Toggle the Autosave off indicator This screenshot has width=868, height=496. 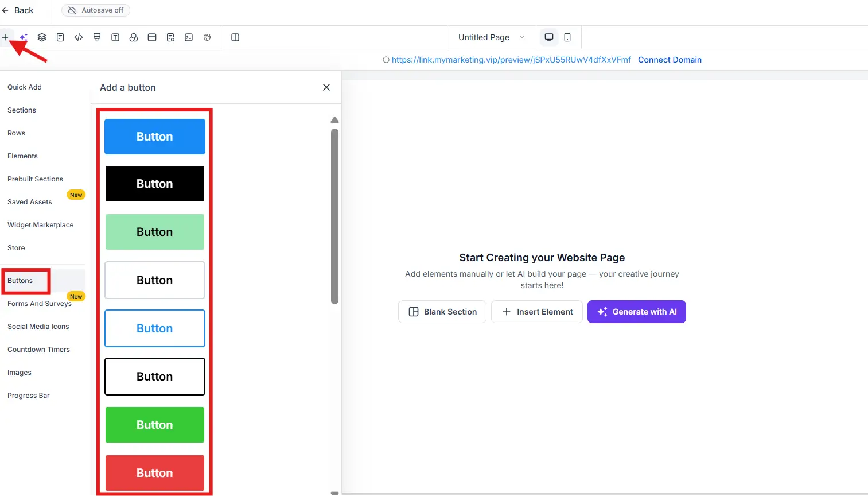tap(96, 10)
